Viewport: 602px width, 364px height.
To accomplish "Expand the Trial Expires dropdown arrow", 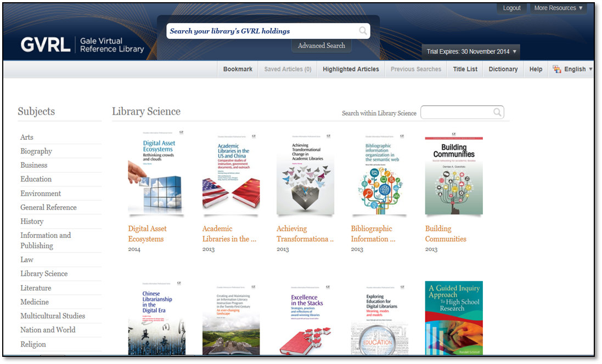I will (x=514, y=52).
